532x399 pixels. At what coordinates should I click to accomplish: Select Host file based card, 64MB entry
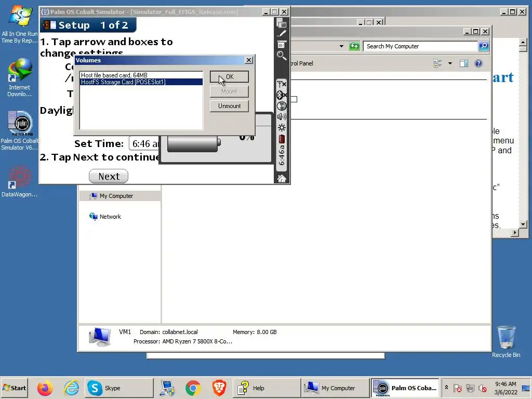coord(141,75)
